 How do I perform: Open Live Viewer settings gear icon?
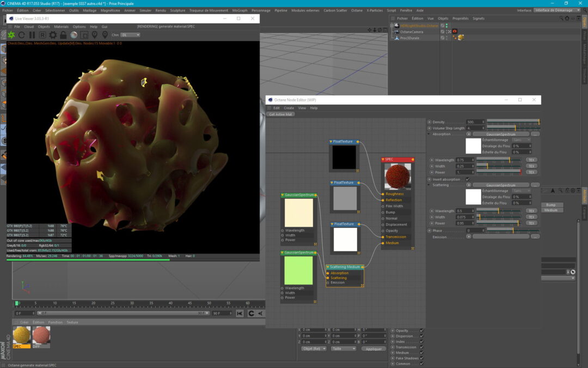53,35
